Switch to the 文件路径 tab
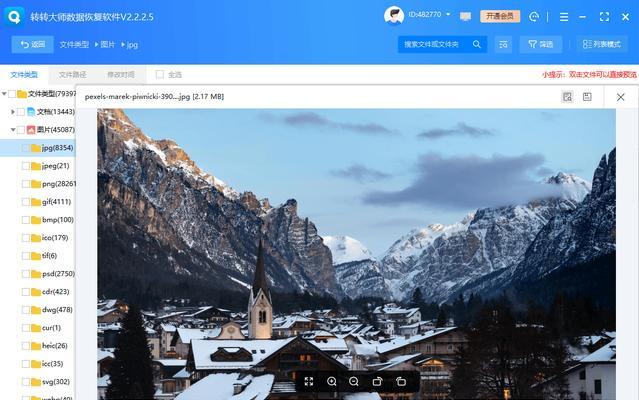This screenshot has width=639, height=400. coord(73,75)
